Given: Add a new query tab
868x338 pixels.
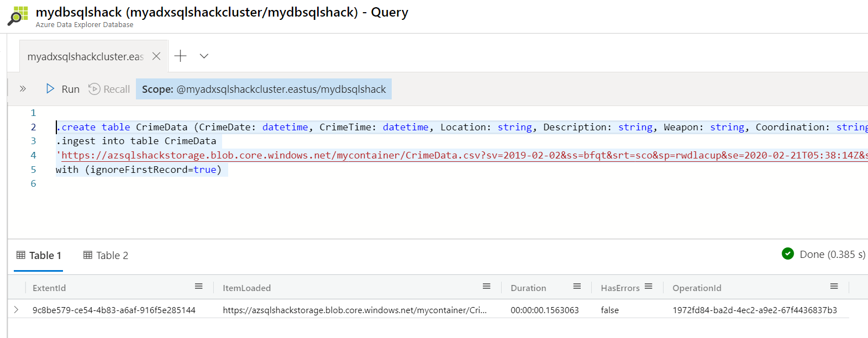Looking at the screenshot, I should coord(180,56).
